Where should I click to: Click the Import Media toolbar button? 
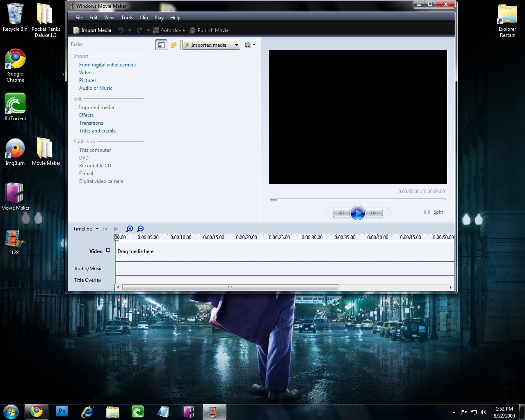click(92, 30)
